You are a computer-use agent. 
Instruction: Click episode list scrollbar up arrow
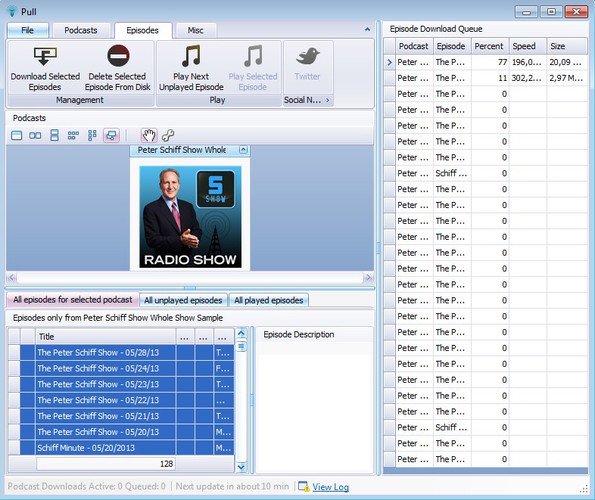tap(241, 333)
